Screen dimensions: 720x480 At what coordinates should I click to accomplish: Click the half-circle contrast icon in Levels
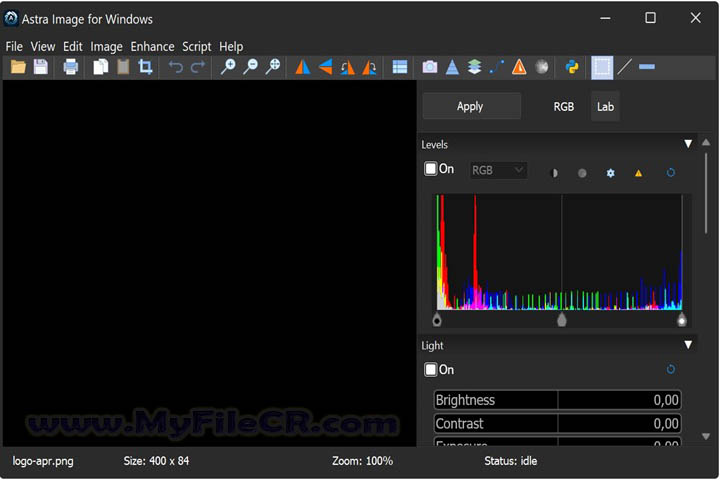(x=554, y=173)
